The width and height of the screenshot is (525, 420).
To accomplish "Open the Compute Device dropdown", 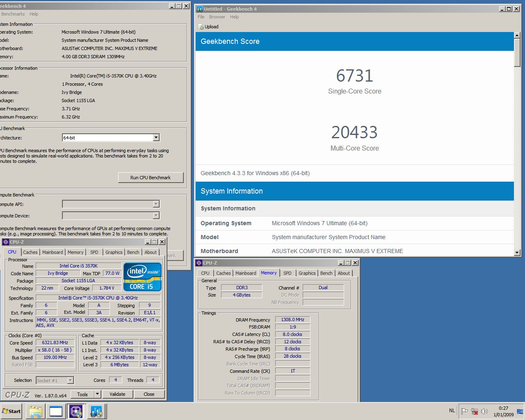I will coord(156,216).
